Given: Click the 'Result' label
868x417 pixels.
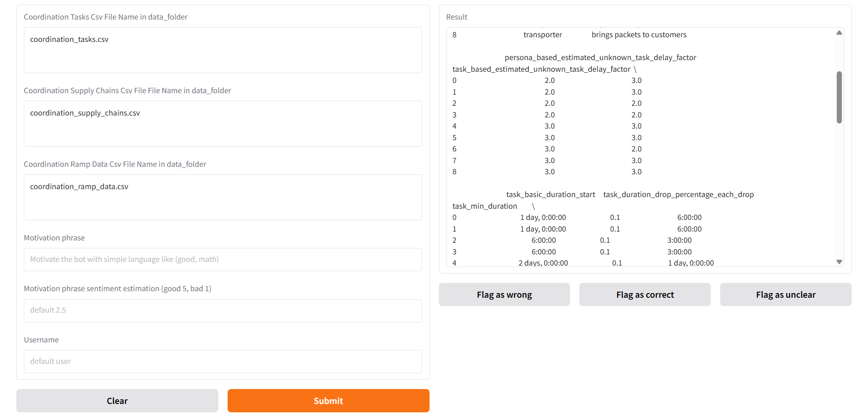Looking at the screenshot, I should (x=457, y=17).
